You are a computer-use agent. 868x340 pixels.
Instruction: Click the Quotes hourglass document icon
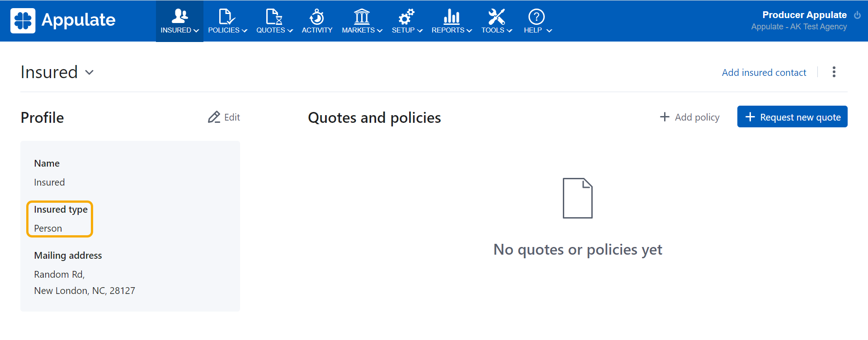point(274,16)
